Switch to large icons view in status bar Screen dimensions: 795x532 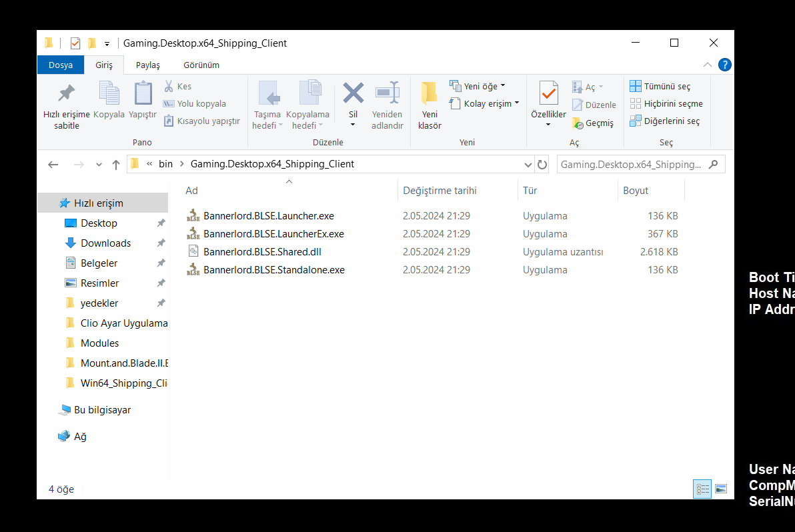[721, 489]
